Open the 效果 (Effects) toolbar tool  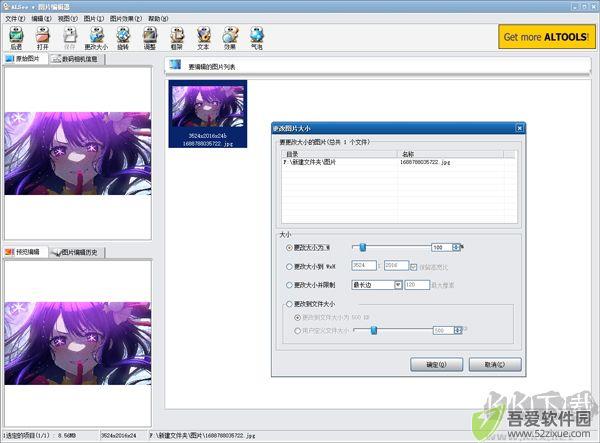tap(230, 38)
